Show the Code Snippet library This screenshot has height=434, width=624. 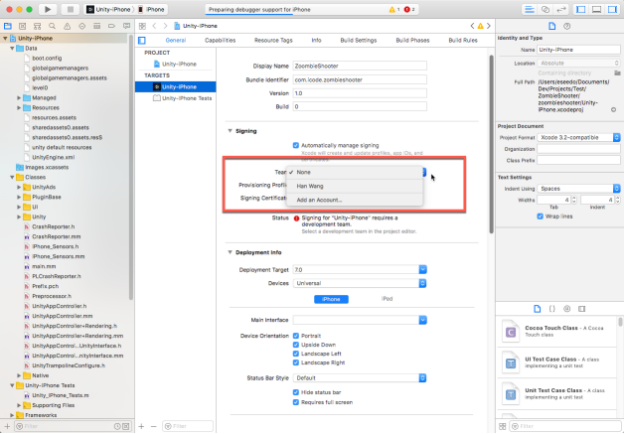(x=552, y=309)
